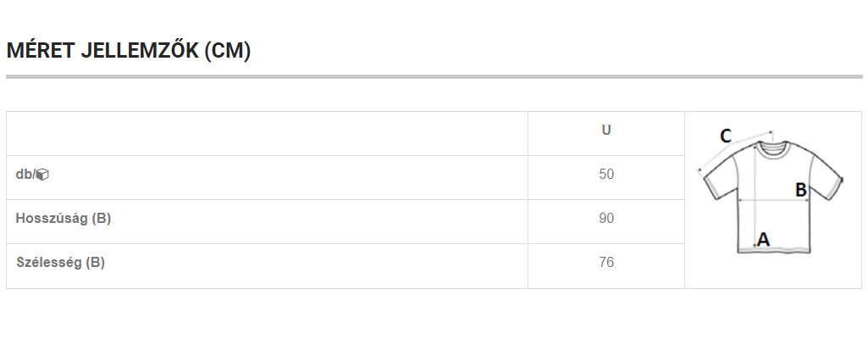Click the empty top-left header cell
Viewport: 868px width, 356px height.
267,134
